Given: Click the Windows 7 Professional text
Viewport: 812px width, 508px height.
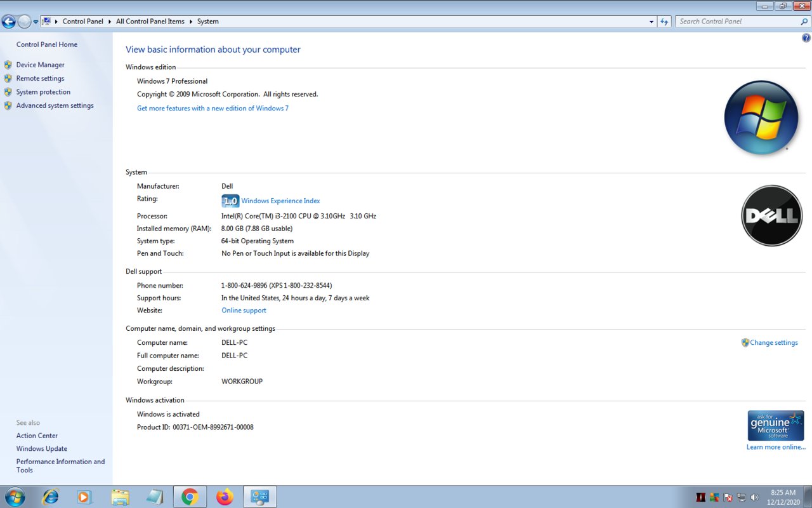Looking at the screenshot, I should 173,81.
